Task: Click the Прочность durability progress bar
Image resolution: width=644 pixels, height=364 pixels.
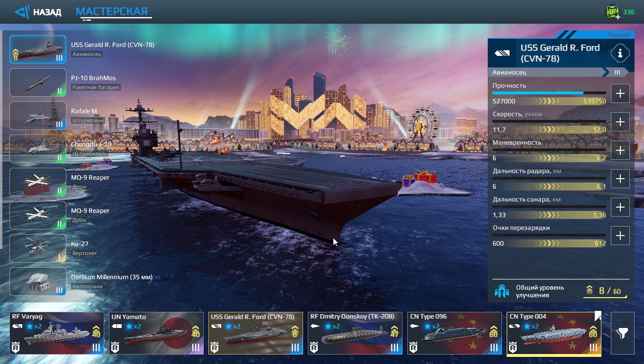Action: (549, 93)
